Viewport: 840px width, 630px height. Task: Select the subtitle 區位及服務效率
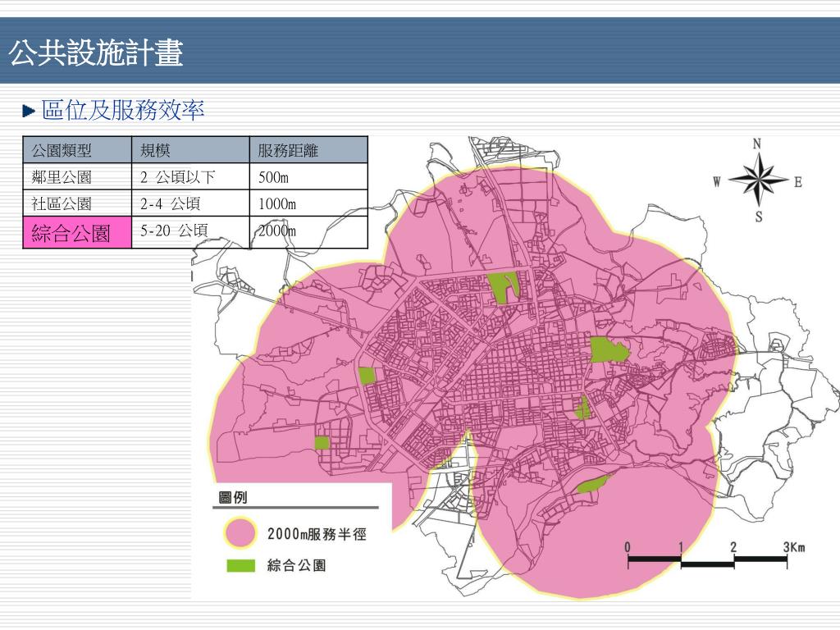pyautogui.click(x=123, y=110)
